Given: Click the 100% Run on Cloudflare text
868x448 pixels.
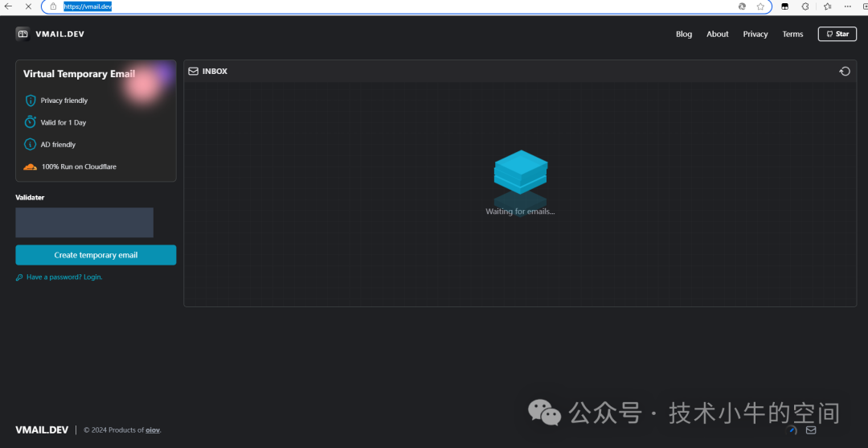Looking at the screenshot, I should coord(79,166).
